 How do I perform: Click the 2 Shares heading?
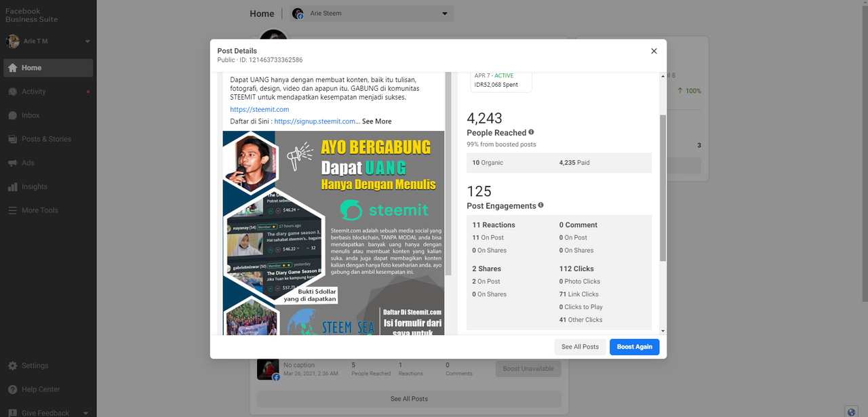486,269
